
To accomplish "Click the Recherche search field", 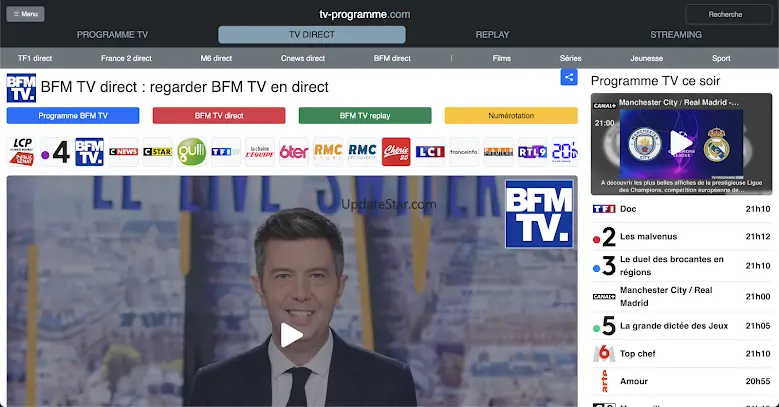I will [x=726, y=14].
